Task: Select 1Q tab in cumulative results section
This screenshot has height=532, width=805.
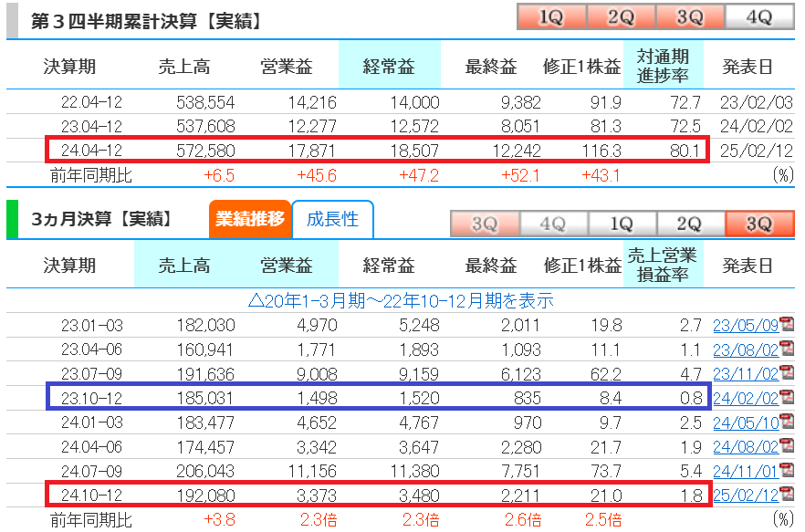Action: [551, 16]
